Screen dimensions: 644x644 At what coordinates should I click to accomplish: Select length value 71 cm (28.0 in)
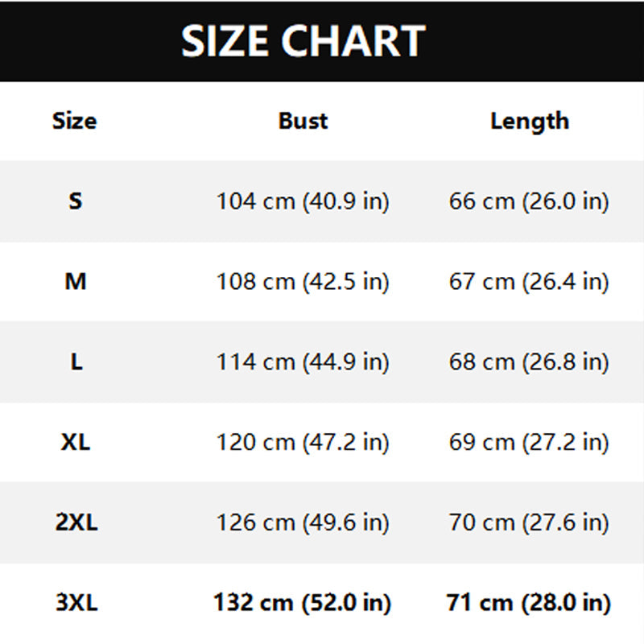(x=529, y=603)
